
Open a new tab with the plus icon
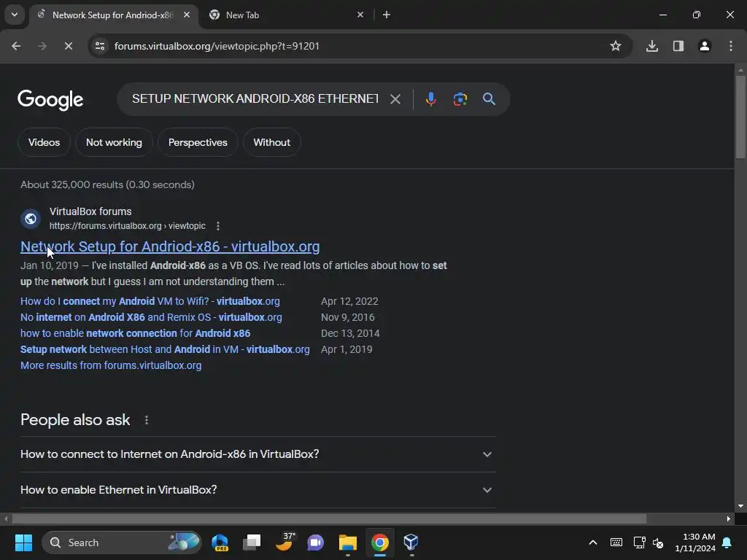click(387, 15)
